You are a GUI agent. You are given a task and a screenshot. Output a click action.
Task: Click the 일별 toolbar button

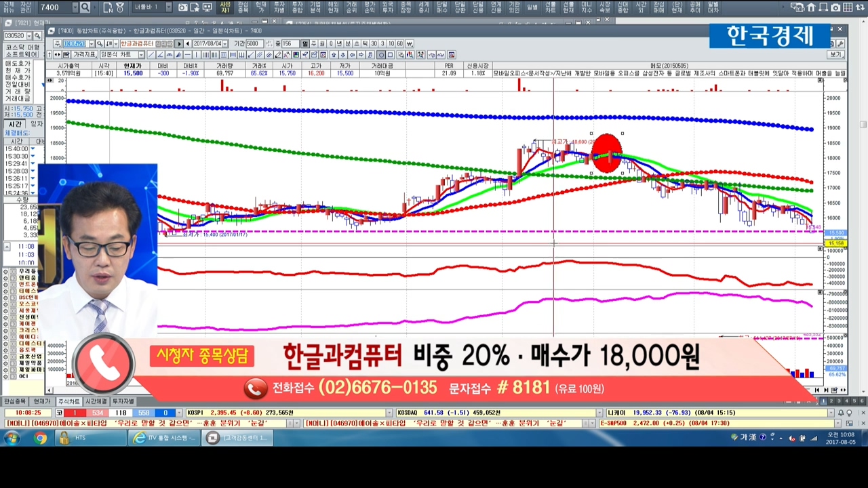click(x=532, y=7)
